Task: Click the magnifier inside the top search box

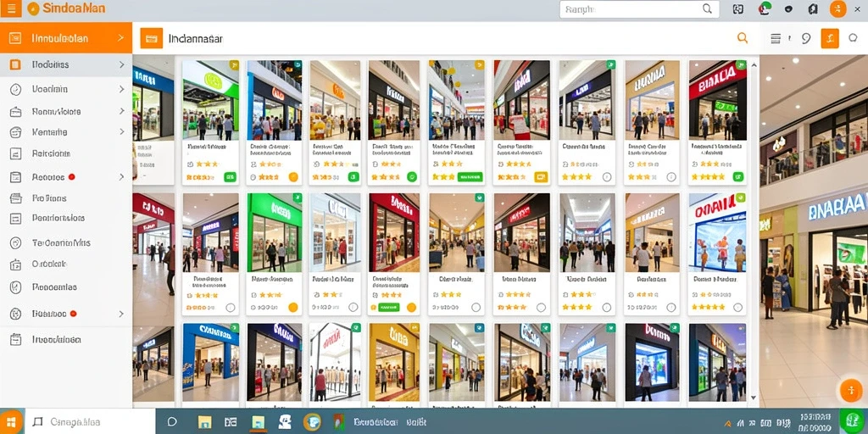Action: [x=707, y=8]
